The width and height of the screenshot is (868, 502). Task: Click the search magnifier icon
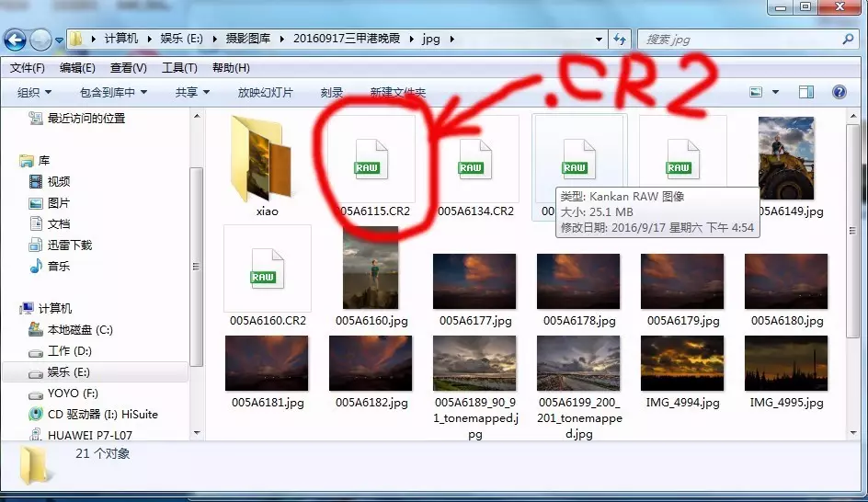[848, 40]
